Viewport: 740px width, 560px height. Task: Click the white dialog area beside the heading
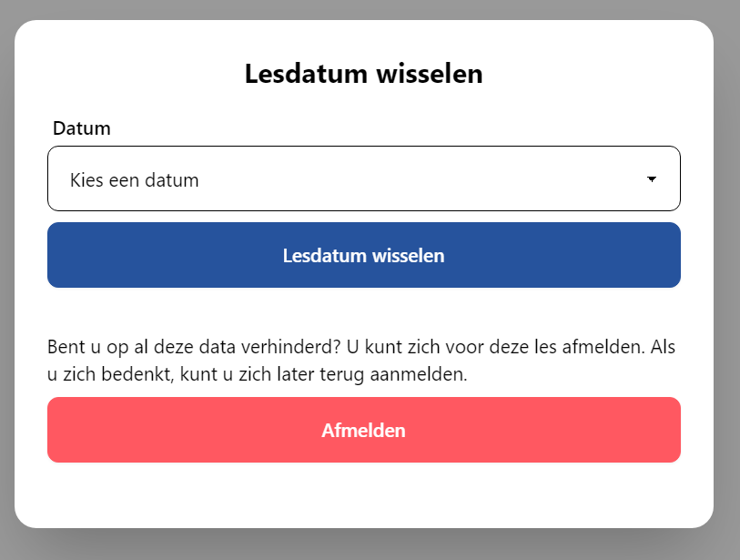pos(592,74)
